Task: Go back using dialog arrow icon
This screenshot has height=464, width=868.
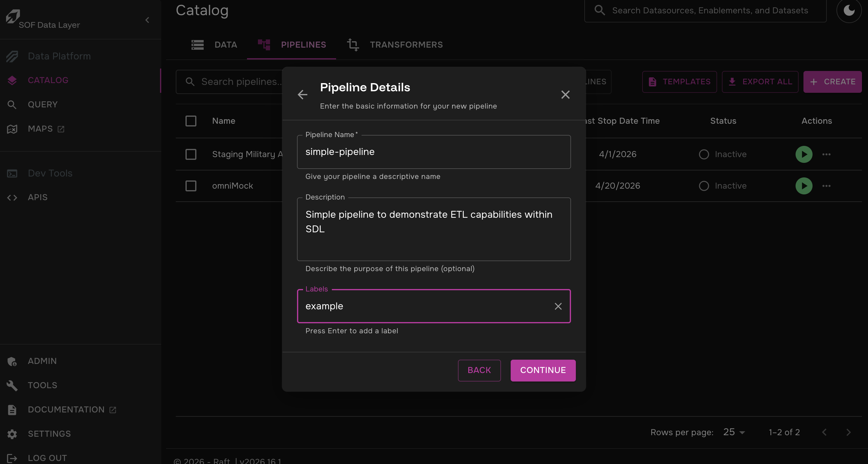Action: point(302,95)
